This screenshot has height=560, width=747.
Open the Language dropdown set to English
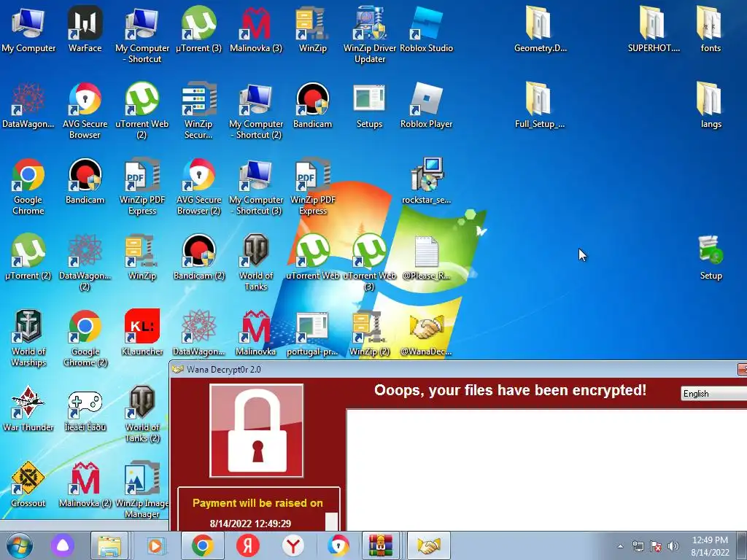point(714,393)
